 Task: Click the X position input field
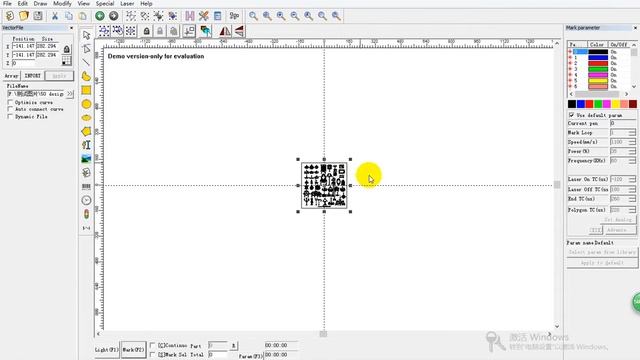click(23, 46)
